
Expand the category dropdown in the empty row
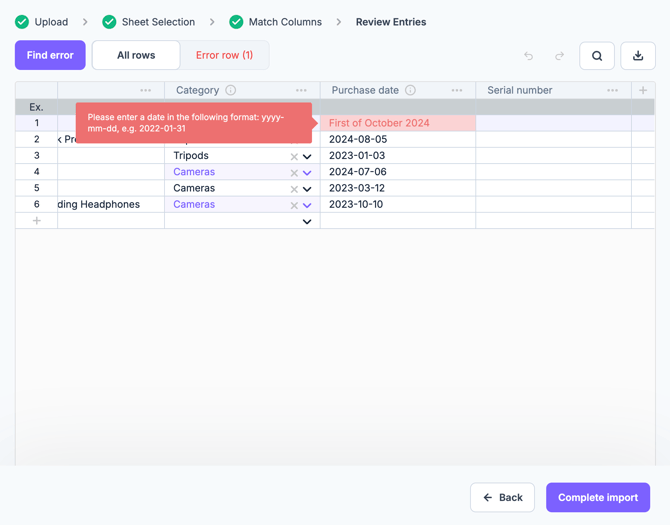click(307, 221)
